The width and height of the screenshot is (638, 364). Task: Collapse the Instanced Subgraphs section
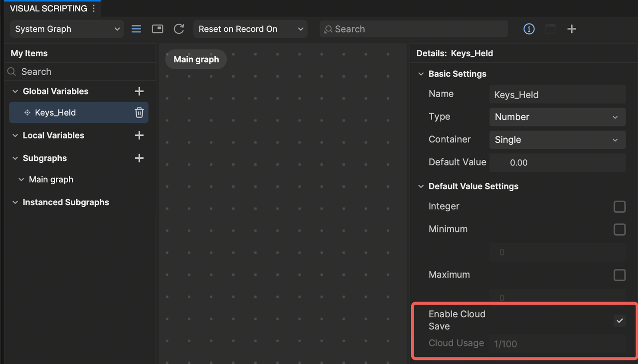(x=15, y=203)
